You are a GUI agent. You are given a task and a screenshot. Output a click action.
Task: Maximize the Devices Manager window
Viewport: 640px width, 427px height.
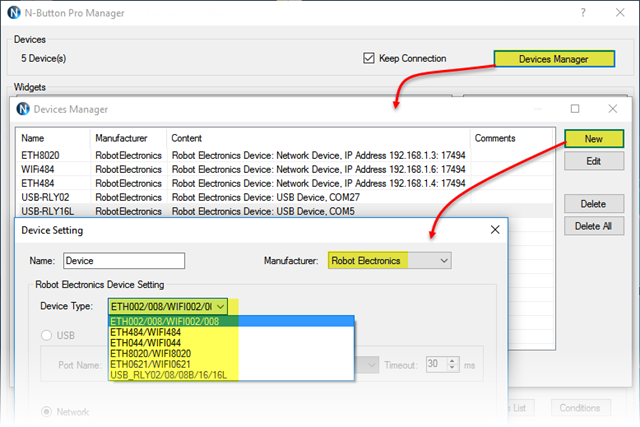click(x=575, y=109)
